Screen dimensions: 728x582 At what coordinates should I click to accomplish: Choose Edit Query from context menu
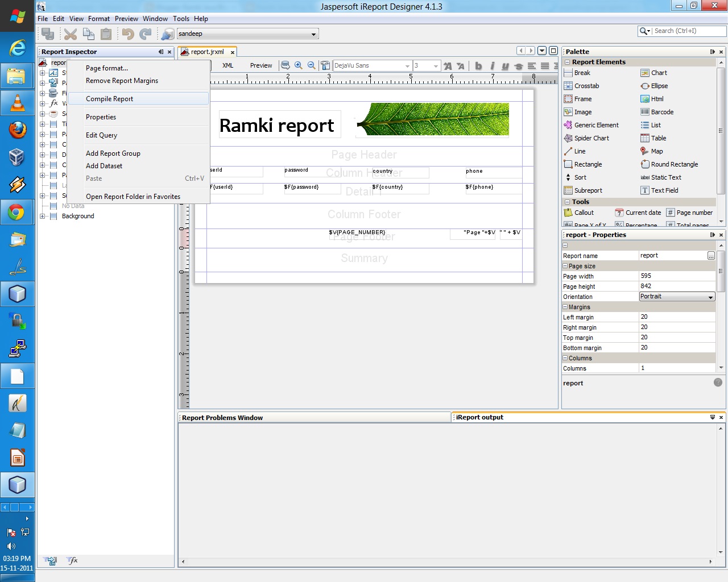(138, 135)
